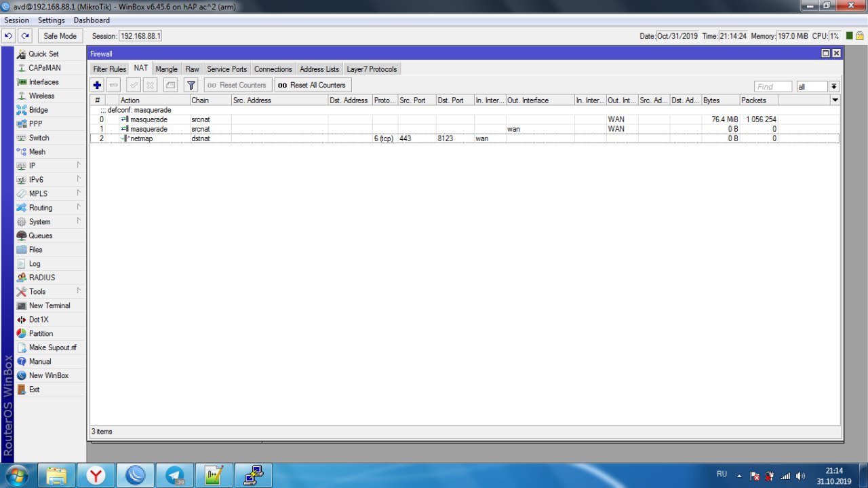
Task: Click the Redo arrow icon
Action: click(25, 36)
